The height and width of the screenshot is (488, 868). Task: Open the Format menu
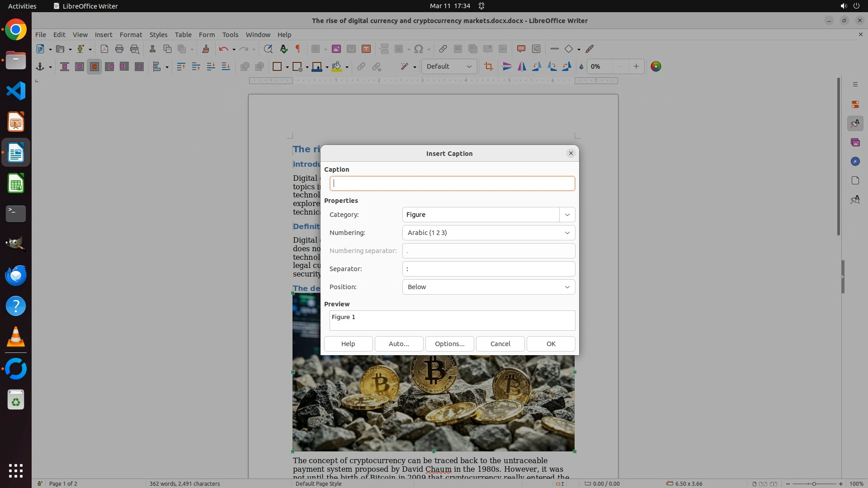coord(131,34)
